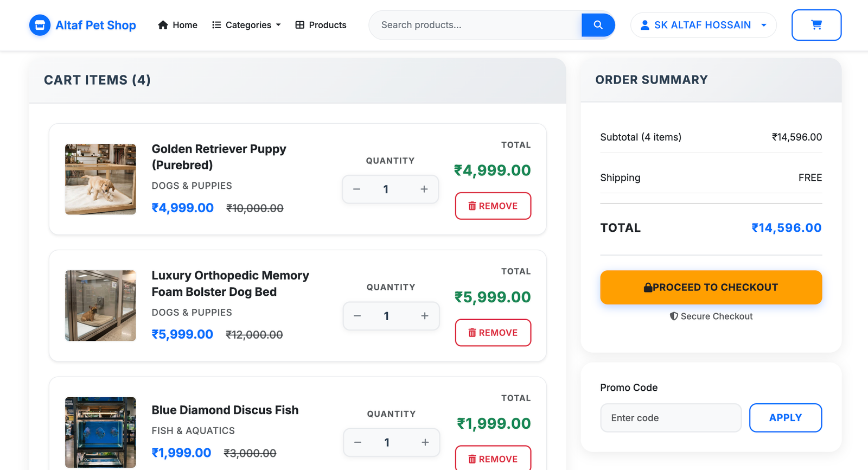The width and height of the screenshot is (868, 470).
Task: Click the struck-through price ₹12,000.00
Action: 254,334
